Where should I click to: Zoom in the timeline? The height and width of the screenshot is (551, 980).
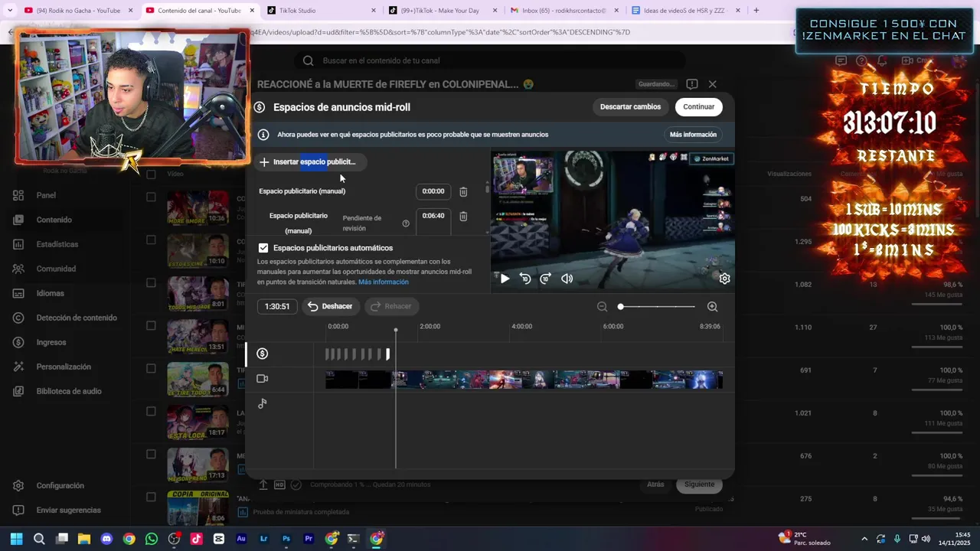(712, 307)
